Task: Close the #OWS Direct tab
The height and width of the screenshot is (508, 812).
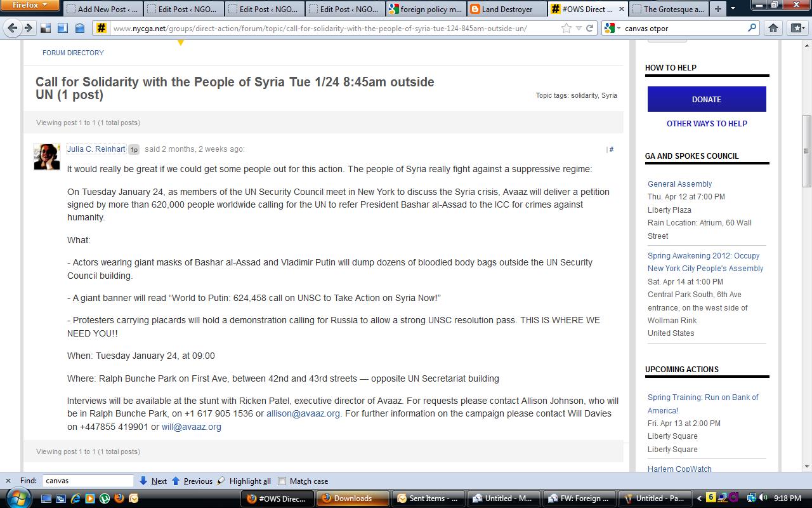Action: coord(621,10)
